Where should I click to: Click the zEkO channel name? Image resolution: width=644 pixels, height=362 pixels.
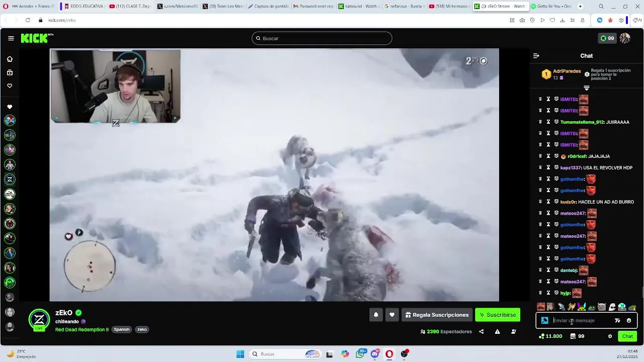click(64, 313)
